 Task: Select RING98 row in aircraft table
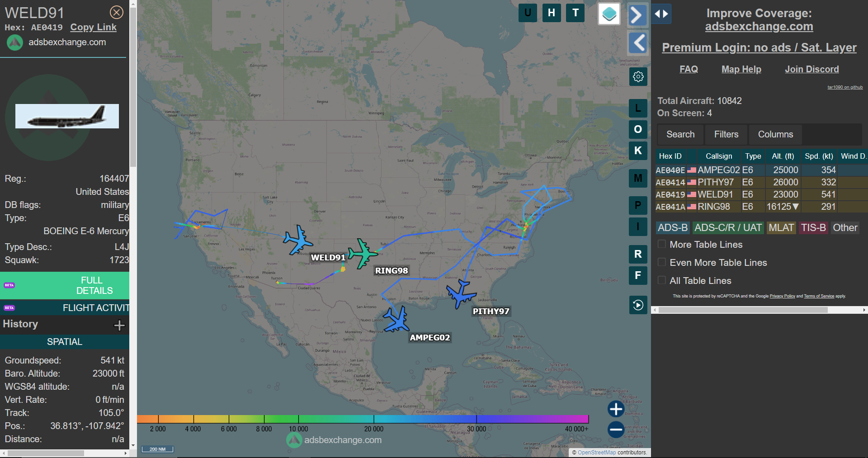761,207
